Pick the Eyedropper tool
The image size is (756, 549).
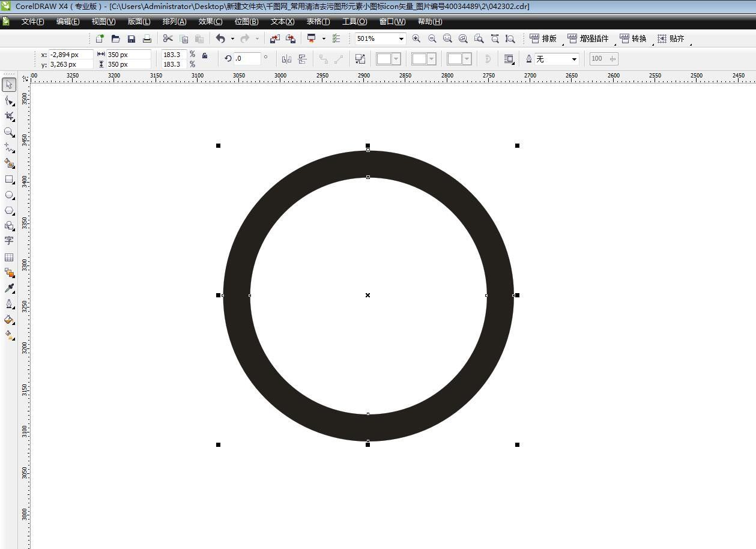click(x=9, y=288)
